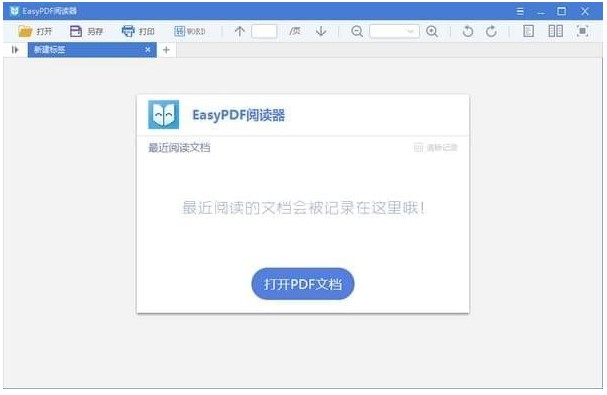607x395 pixels.
Task: Select the 新建标签 tab
Action: click(92, 50)
